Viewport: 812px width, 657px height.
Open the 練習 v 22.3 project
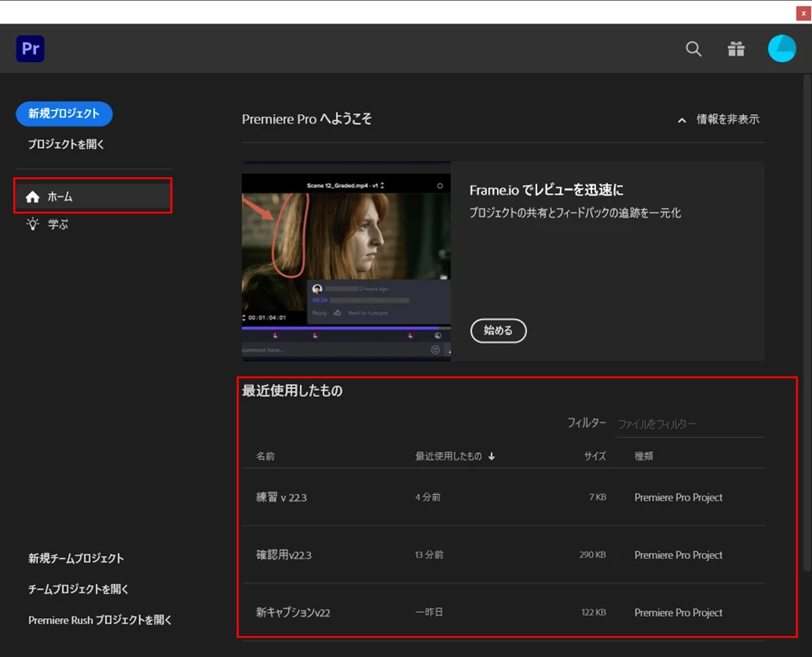pyautogui.click(x=281, y=497)
